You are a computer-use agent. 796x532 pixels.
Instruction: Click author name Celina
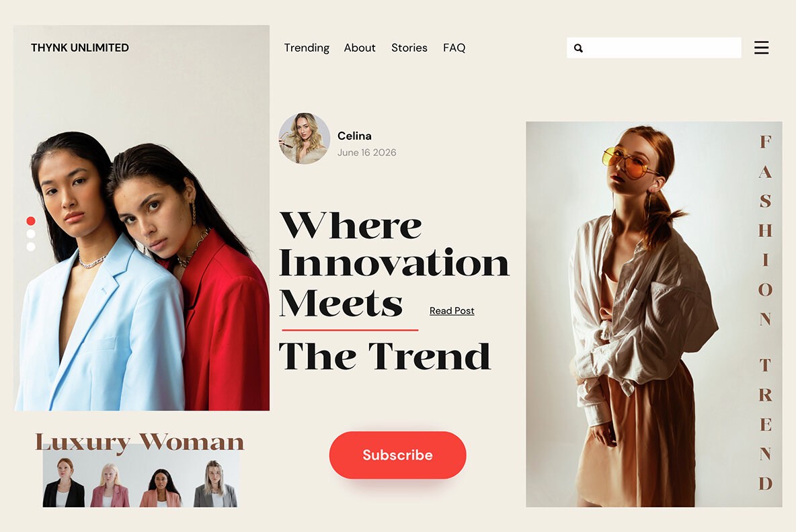coord(354,136)
